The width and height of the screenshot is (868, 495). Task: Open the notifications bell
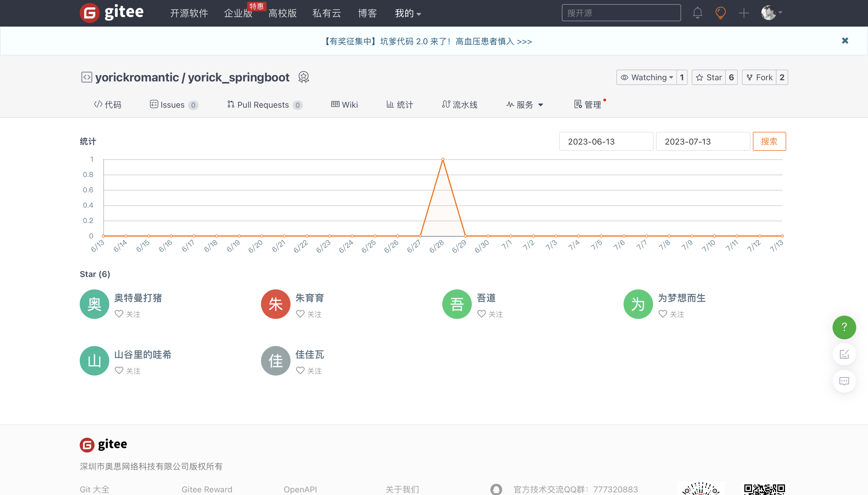697,13
